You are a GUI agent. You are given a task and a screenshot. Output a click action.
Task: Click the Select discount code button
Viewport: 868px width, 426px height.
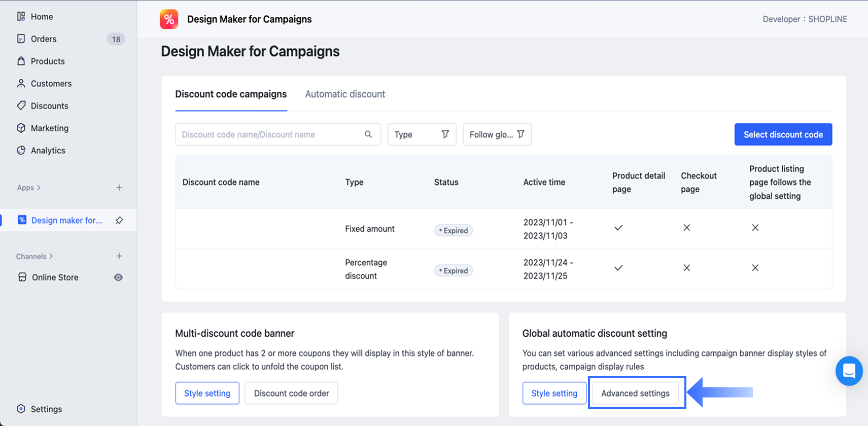pos(783,134)
